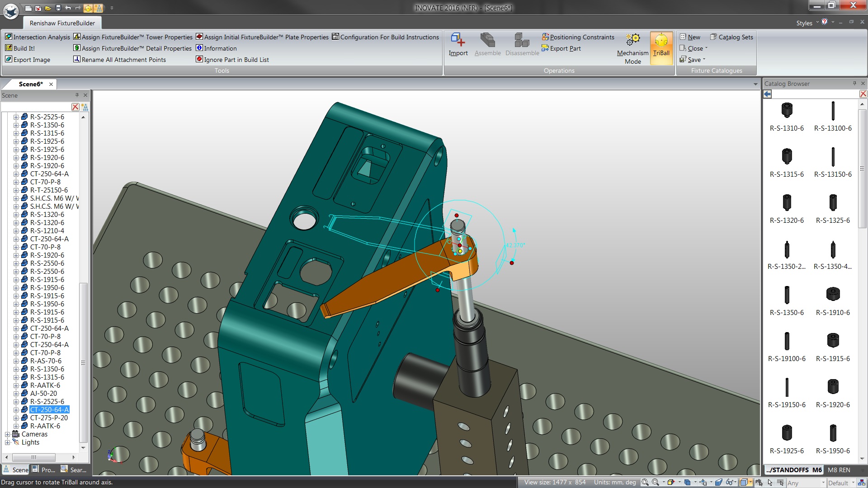Image resolution: width=868 pixels, height=488 pixels.
Task: Switch to the M8 REN catalog tab
Action: click(839, 470)
